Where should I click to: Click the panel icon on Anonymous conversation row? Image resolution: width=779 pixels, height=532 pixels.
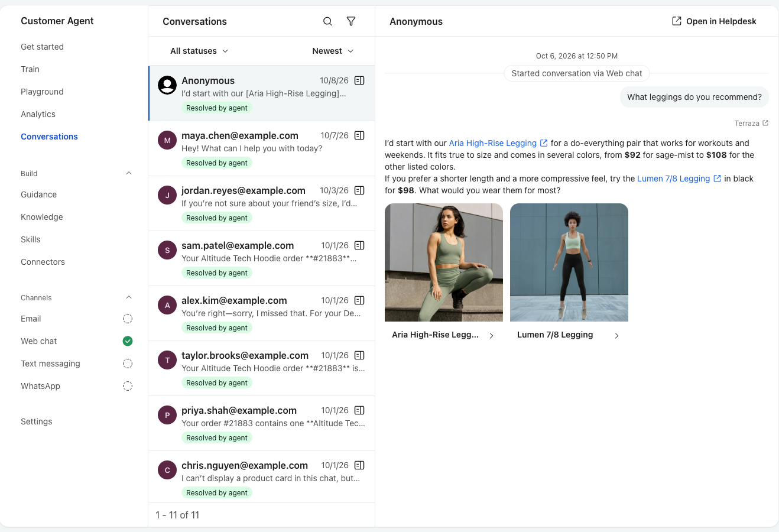click(359, 80)
